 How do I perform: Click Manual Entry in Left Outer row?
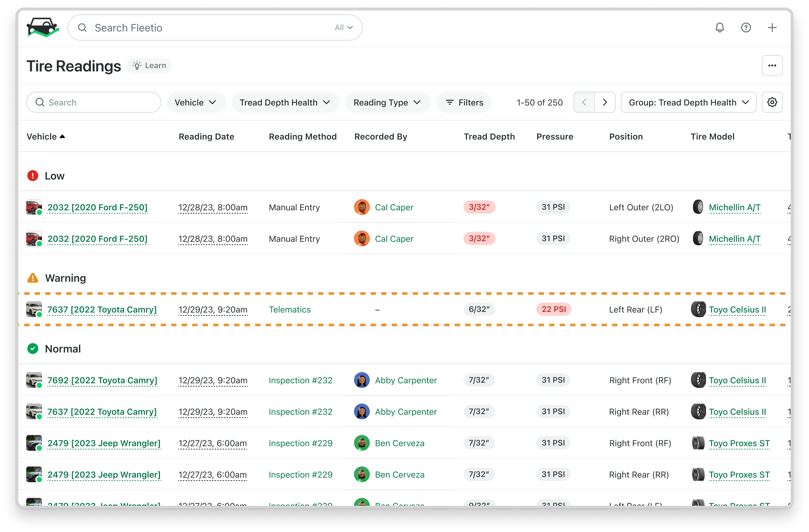294,207
